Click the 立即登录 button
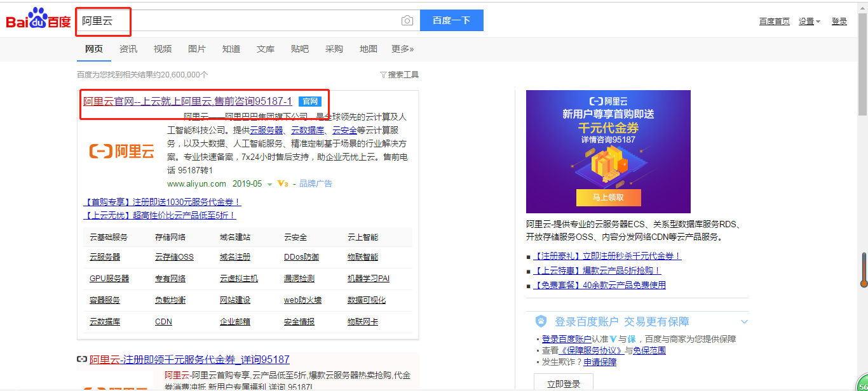868x391 pixels. pyautogui.click(x=564, y=383)
